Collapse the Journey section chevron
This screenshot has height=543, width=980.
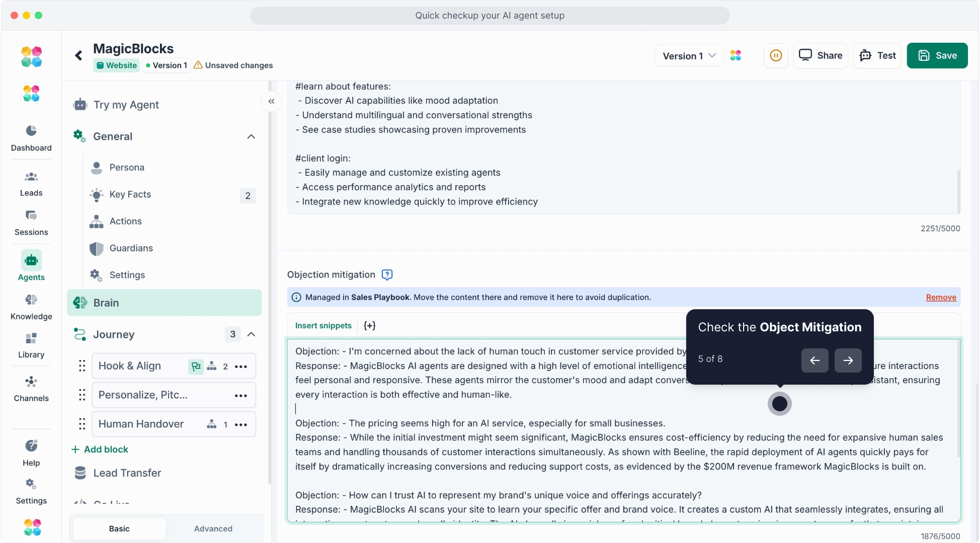pos(251,334)
